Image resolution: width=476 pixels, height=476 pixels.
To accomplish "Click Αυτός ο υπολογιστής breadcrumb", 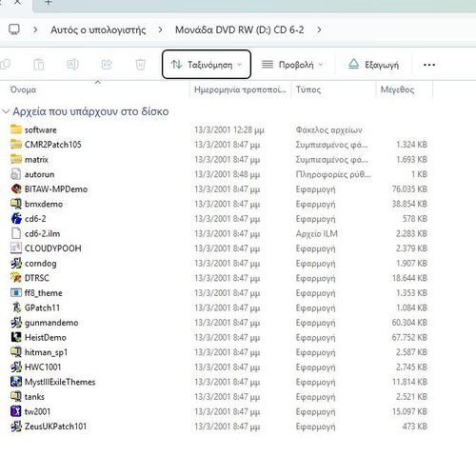I will [98, 30].
